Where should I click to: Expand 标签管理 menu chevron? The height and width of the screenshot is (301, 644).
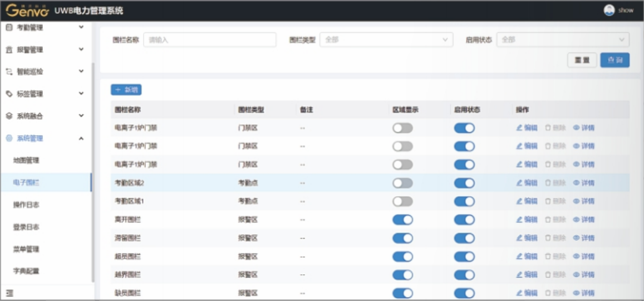81,93
